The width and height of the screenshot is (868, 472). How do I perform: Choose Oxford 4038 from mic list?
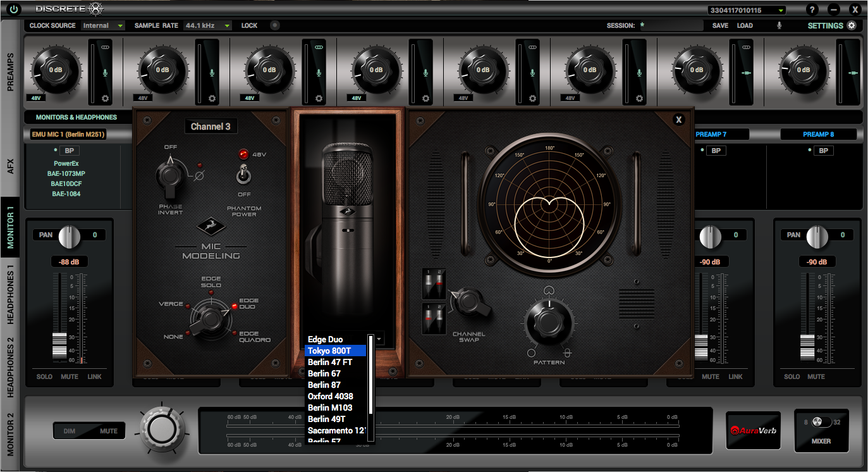point(336,396)
